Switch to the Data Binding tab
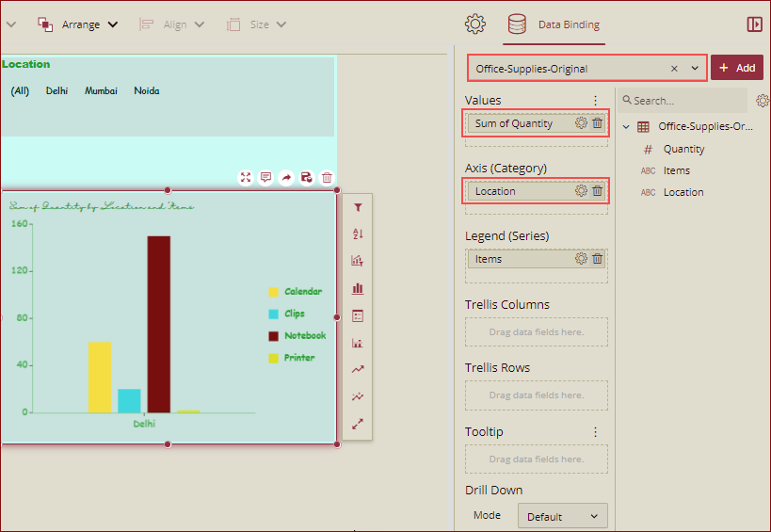771x532 pixels. [x=554, y=24]
